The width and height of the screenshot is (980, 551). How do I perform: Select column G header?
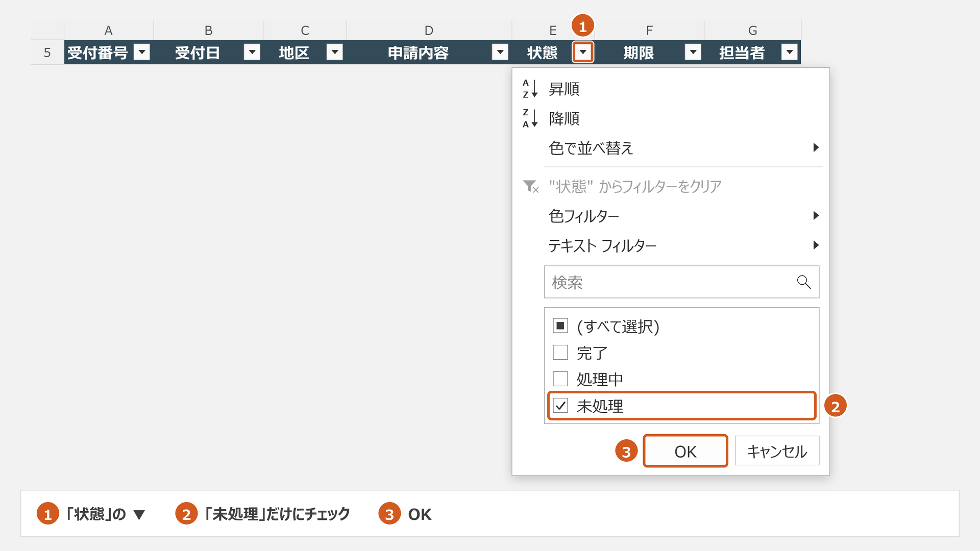tap(753, 30)
